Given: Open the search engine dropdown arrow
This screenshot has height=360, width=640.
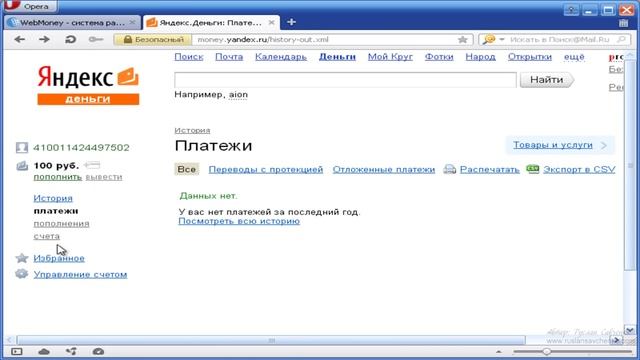Looking at the screenshot, I should click(x=502, y=40).
